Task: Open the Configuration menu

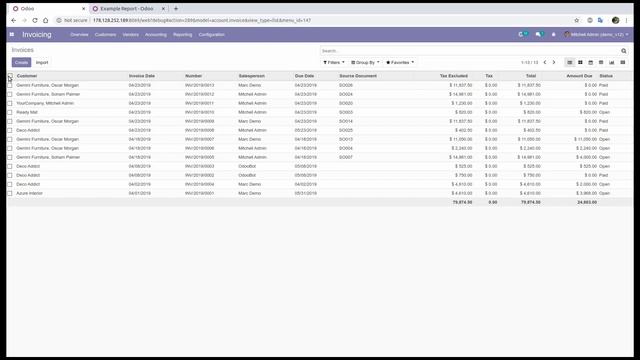Action: click(x=211, y=35)
